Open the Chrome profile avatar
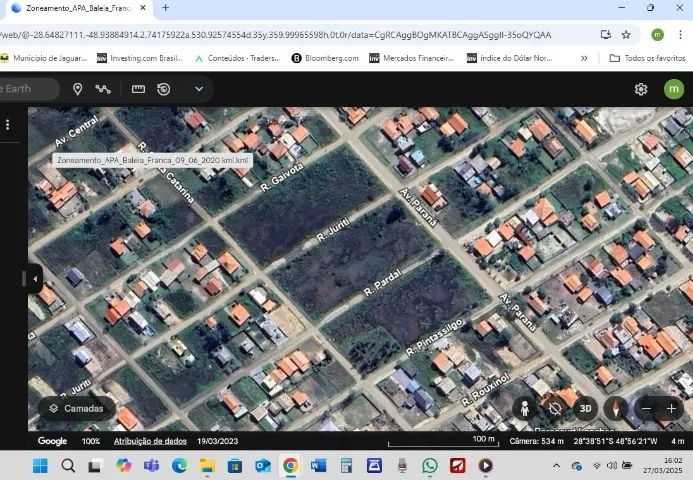693x480 pixels. (x=657, y=34)
